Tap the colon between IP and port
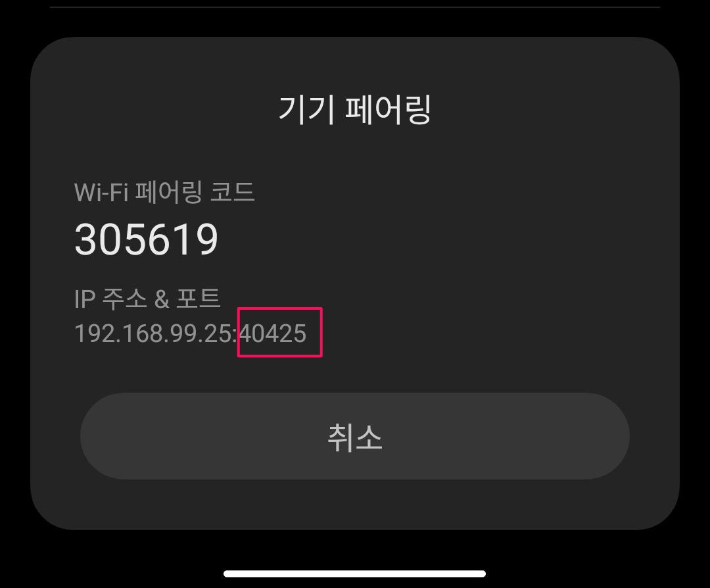 pos(236,335)
